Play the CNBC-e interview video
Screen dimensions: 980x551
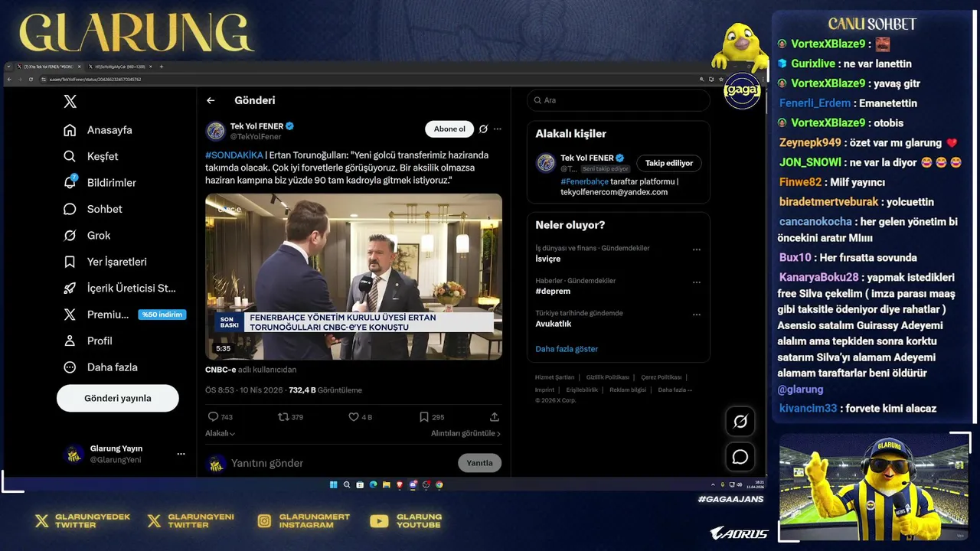coord(354,276)
